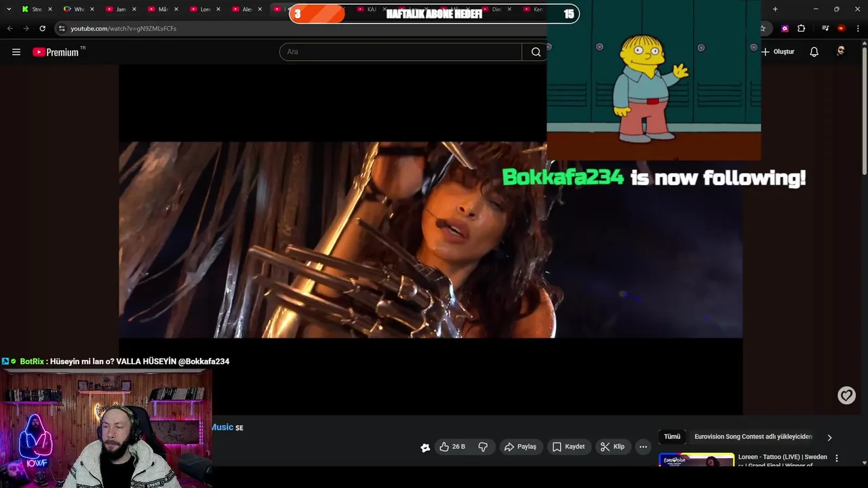868x488 pixels.
Task: Open the tab search dropdown arrow
Action: (9, 9)
